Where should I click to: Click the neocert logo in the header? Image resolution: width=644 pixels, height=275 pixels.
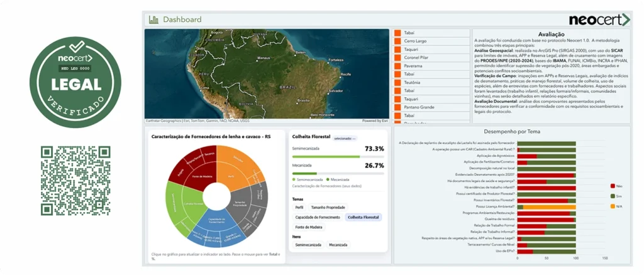pos(599,19)
